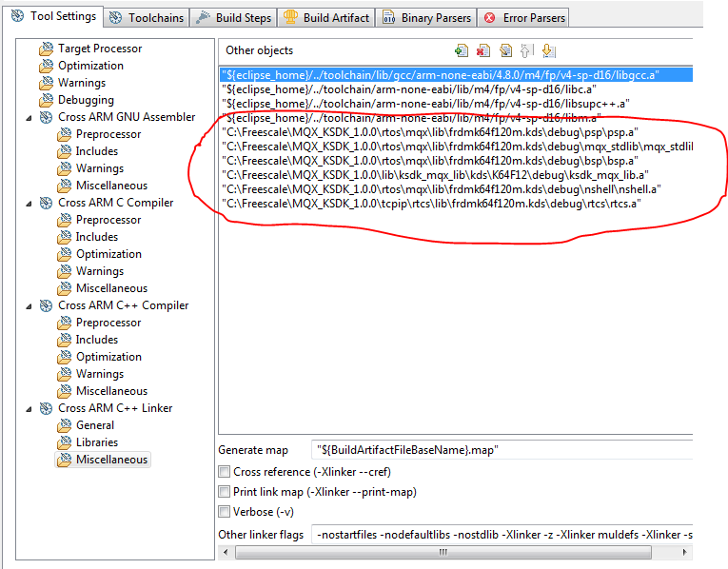The width and height of the screenshot is (728, 569).
Task: Open Preprocessor under Cross ARM C++ Compiler
Action: (99, 323)
